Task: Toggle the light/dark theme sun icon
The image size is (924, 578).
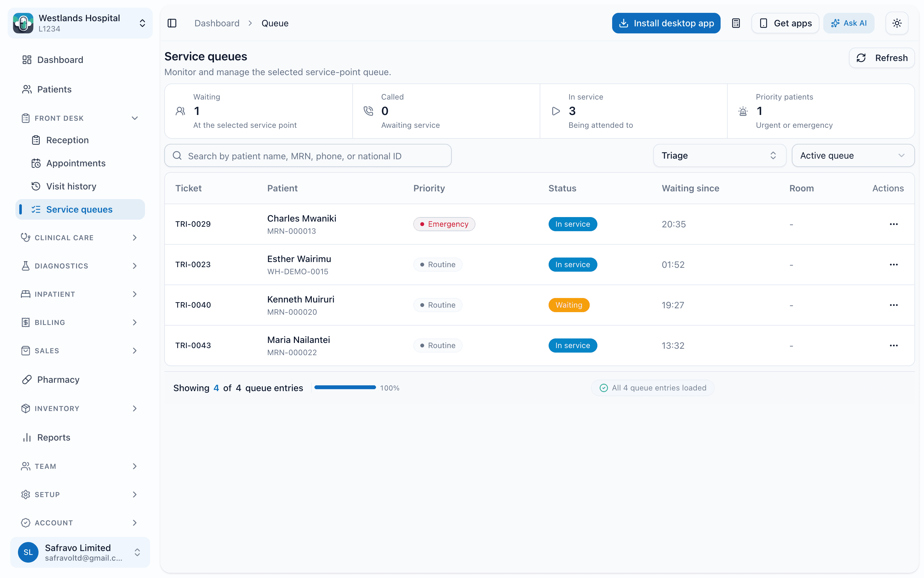Action: (x=896, y=23)
